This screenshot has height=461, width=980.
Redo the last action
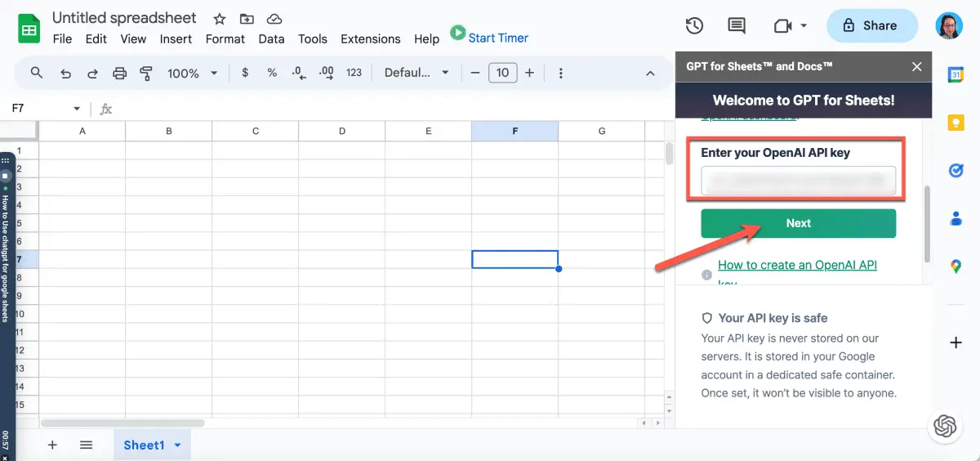pos(92,73)
